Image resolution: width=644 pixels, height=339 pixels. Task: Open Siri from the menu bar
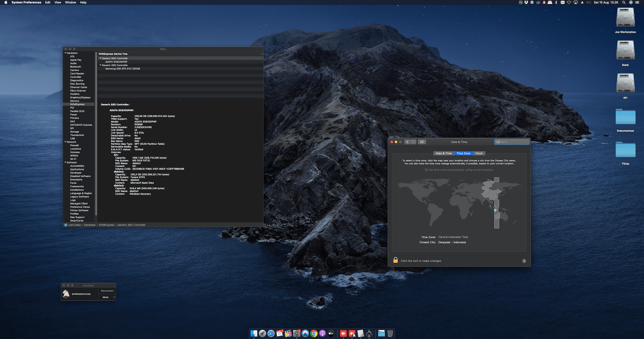[x=631, y=2]
